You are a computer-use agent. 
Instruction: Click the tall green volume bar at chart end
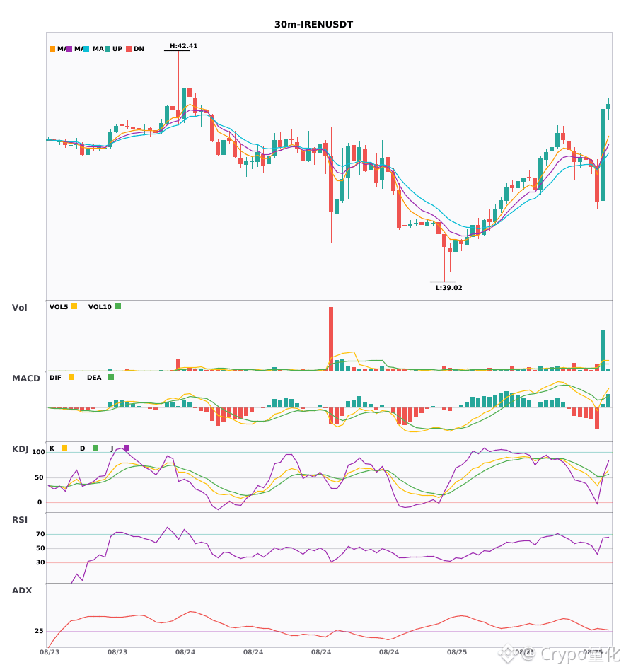pyautogui.click(x=603, y=350)
